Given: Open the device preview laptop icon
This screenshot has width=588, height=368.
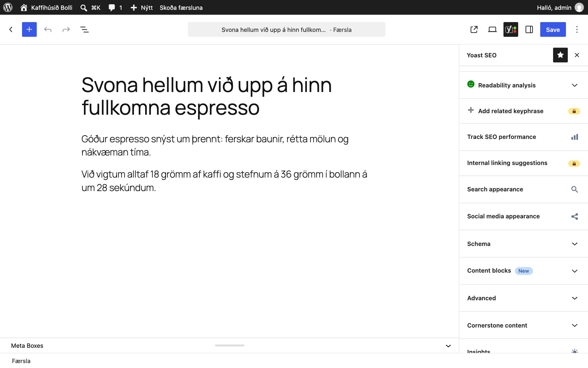Looking at the screenshot, I should point(492,29).
